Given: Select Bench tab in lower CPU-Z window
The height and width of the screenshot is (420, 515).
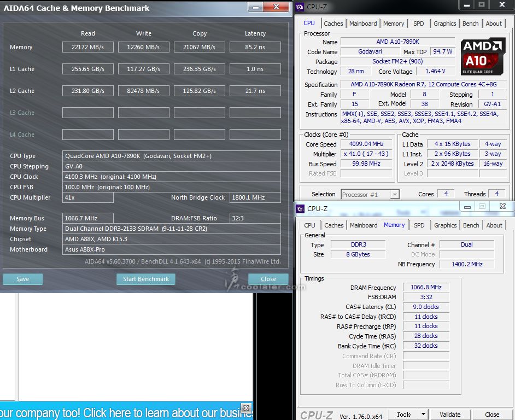Looking at the screenshot, I should [471, 225].
